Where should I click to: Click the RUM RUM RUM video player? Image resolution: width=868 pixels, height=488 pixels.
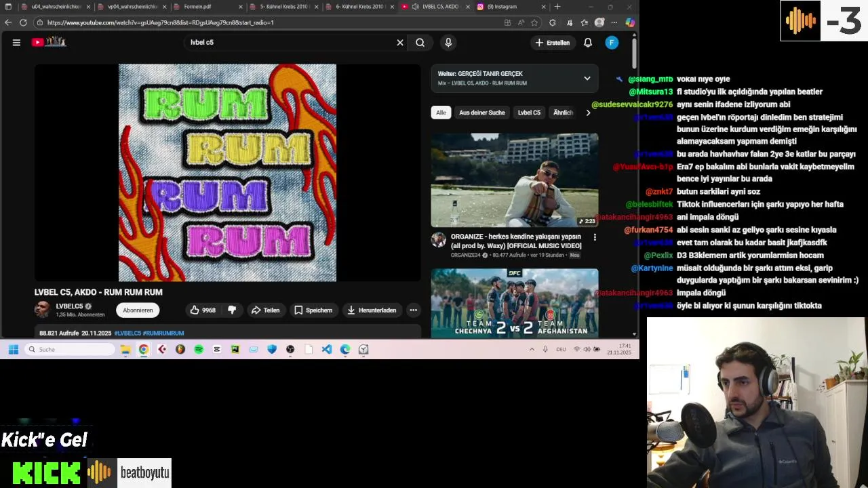coord(227,172)
